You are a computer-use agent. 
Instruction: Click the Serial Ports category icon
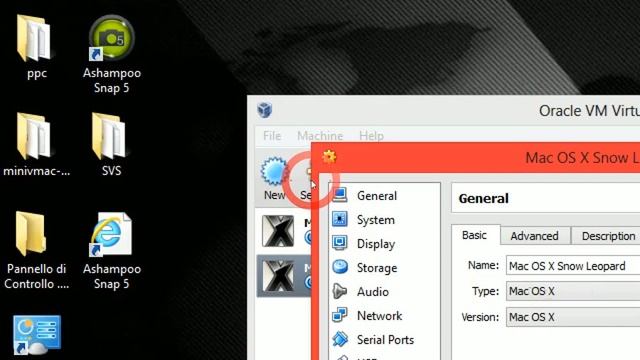tap(340, 339)
